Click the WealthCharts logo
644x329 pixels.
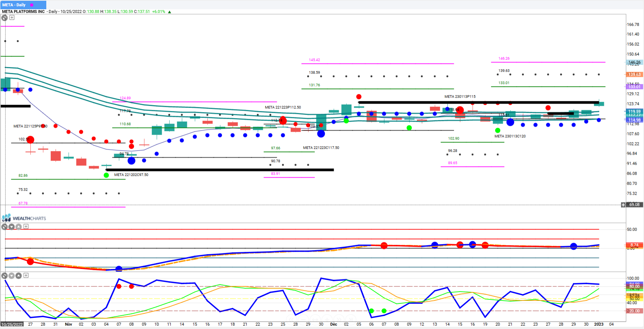coord(24,218)
